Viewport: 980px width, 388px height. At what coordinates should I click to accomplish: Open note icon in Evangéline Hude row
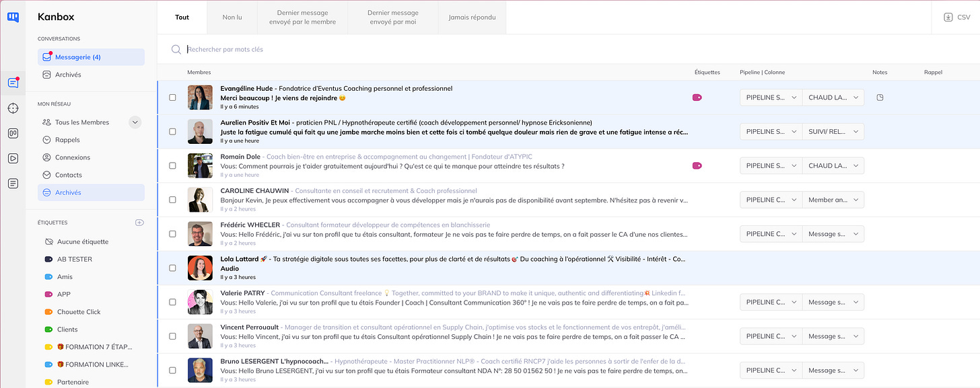[880, 98]
